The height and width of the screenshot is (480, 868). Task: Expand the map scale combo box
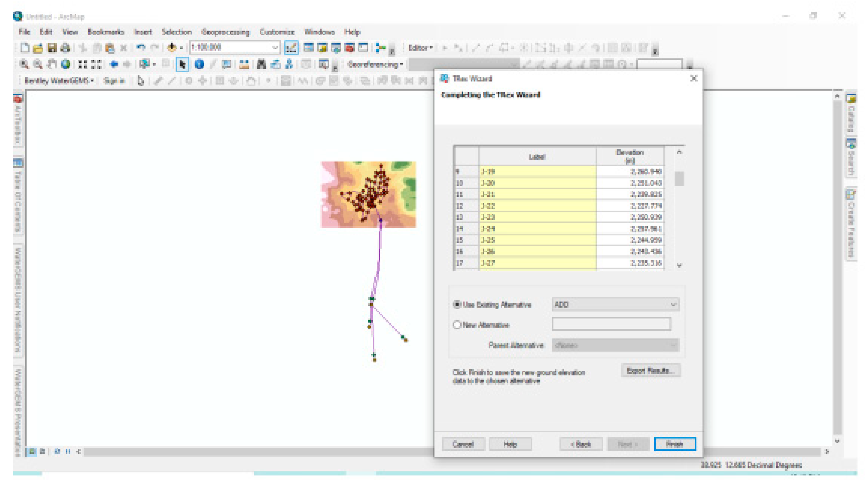point(275,48)
